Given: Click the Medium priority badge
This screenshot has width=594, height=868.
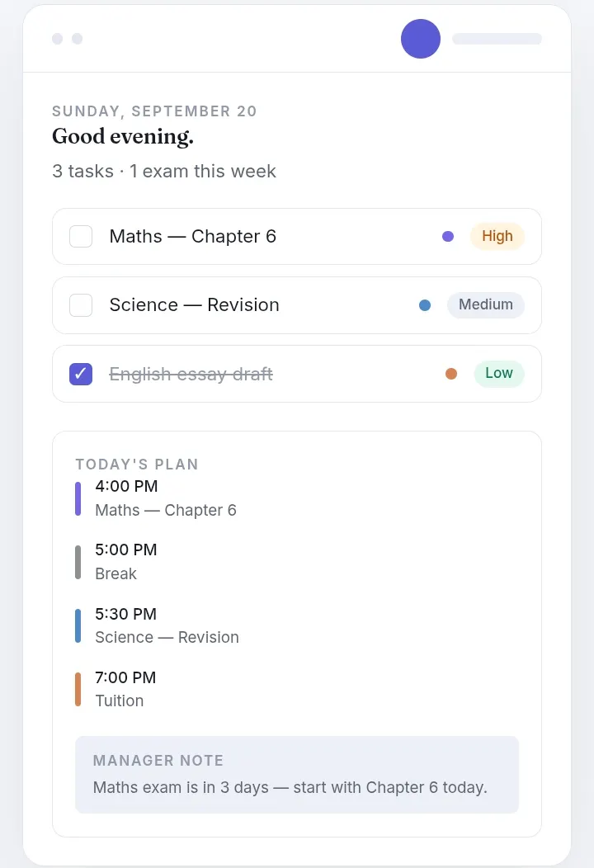Looking at the screenshot, I should [485, 305].
